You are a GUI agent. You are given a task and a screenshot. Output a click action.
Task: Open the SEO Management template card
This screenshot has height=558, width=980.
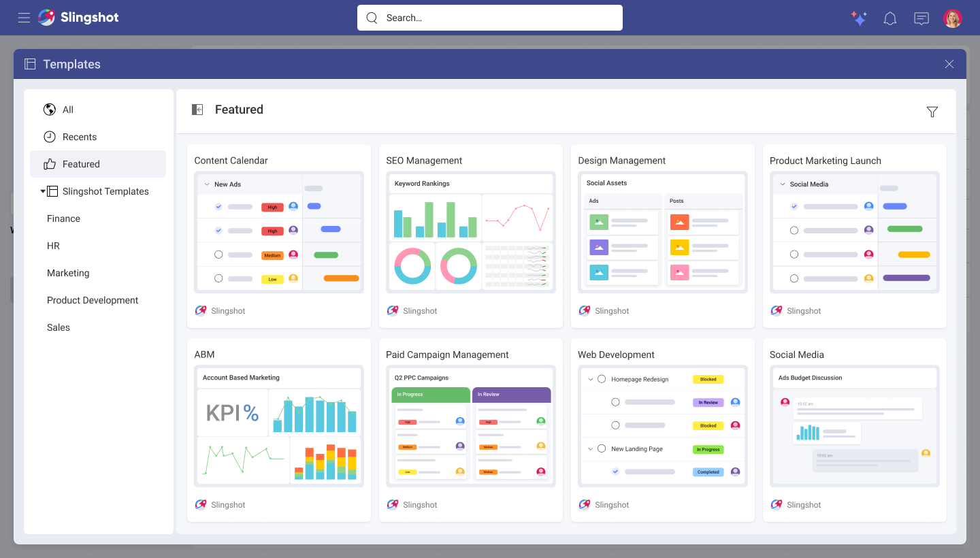point(471,236)
